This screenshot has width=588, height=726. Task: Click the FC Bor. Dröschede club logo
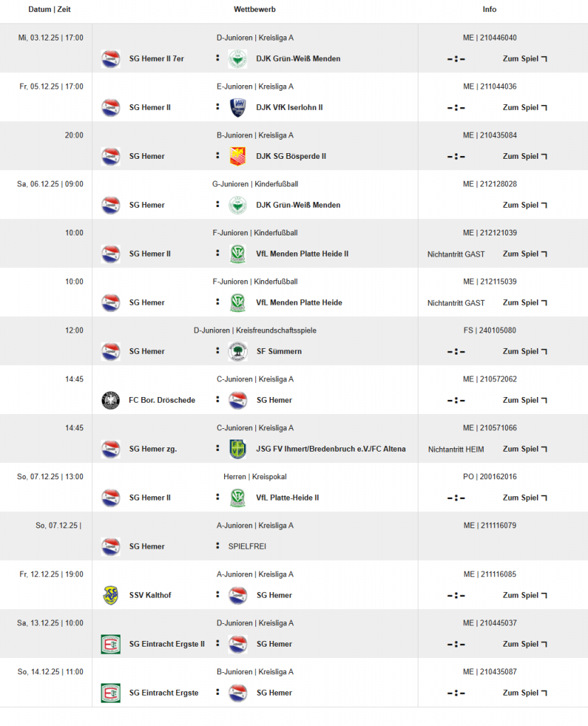tap(111, 401)
